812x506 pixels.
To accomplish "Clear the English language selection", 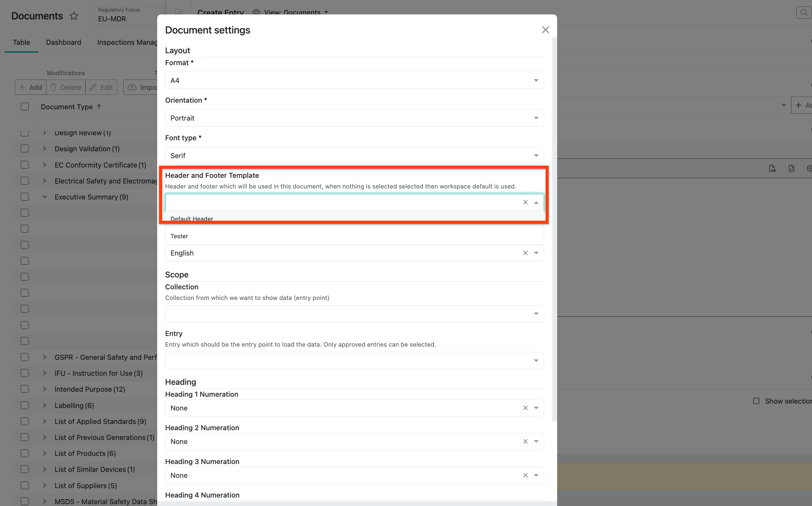I will click(x=525, y=253).
